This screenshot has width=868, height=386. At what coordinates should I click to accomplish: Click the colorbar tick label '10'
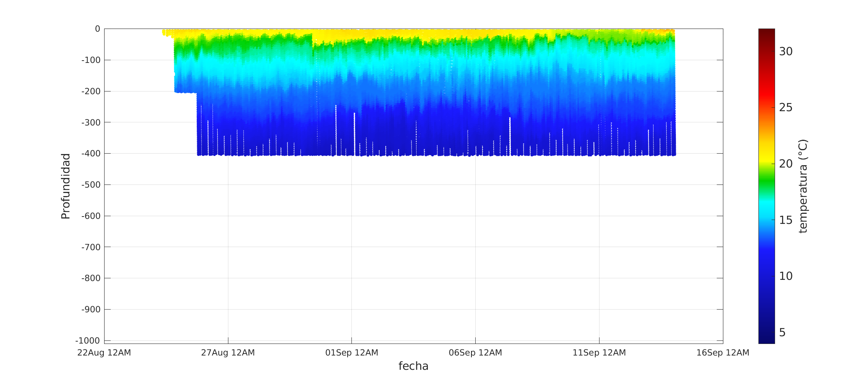[785, 276]
